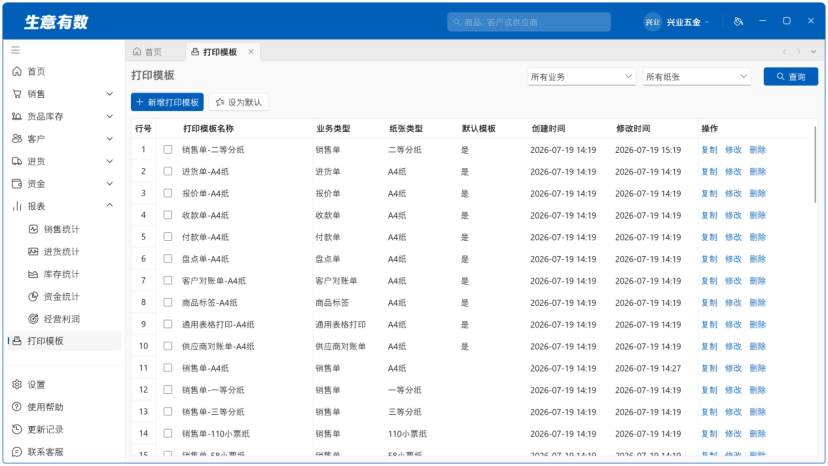Click the search magnifier icon in top search box

pyautogui.click(x=457, y=22)
